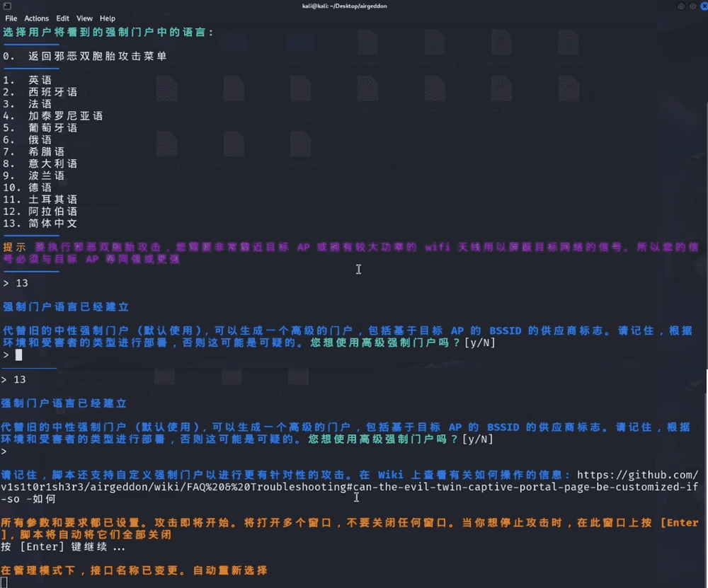Click the option 4 加泰罗尼亚语 line

pyautogui.click(x=53, y=116)
